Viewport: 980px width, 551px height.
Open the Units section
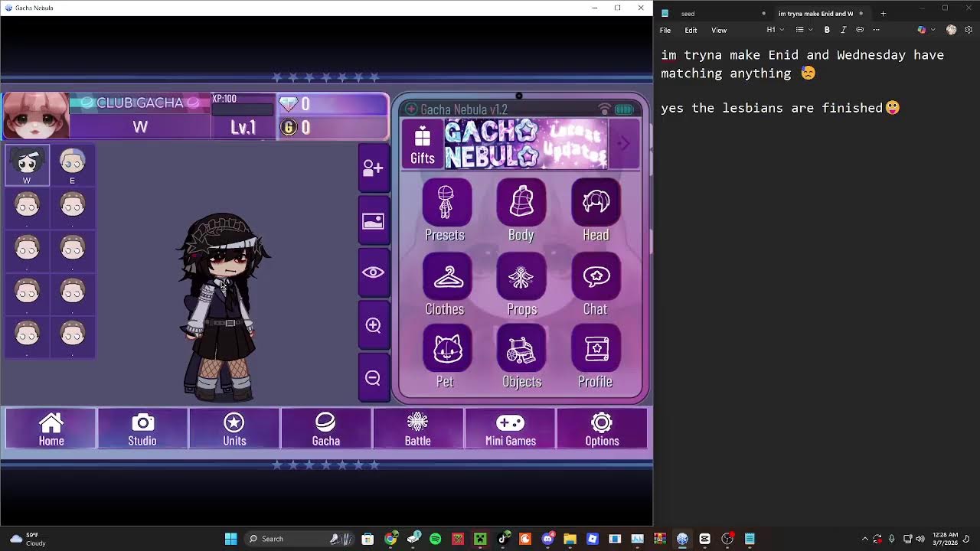pyautogui.click(x=234, y=429)
